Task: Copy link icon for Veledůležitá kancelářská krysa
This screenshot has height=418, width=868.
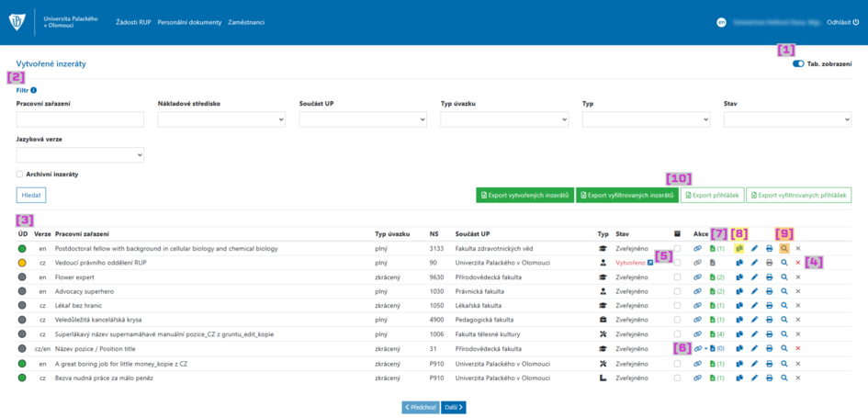Action: 698,320
